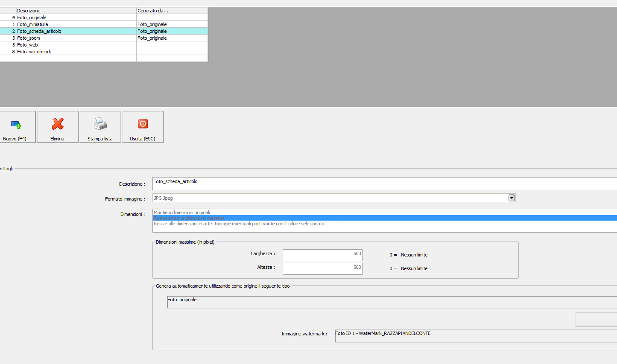
Task: Click the ID cell 4 of Foto_originale
Action: (x=8, y=17)
